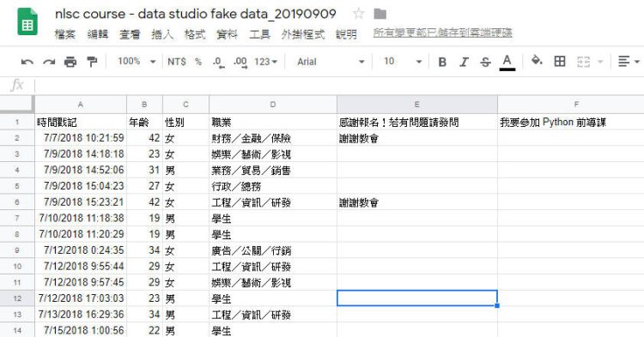Toggle bold formatting
644x337 pixels.
coord(442,62)
